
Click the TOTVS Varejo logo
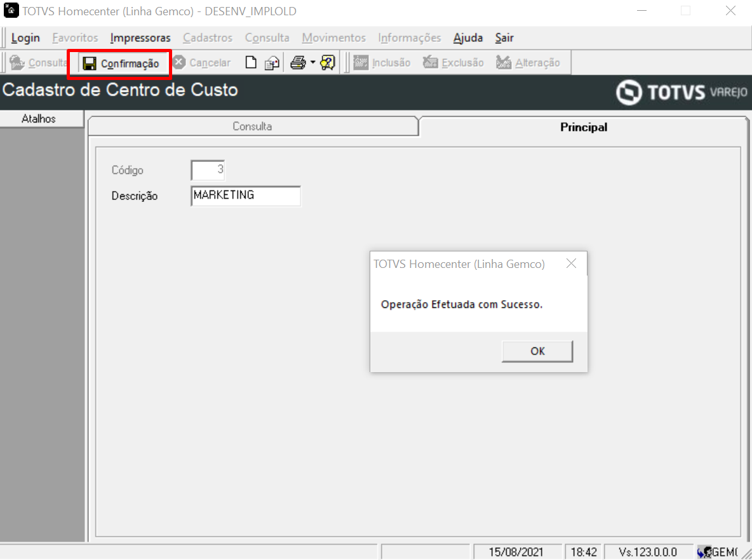pos(681,92)
